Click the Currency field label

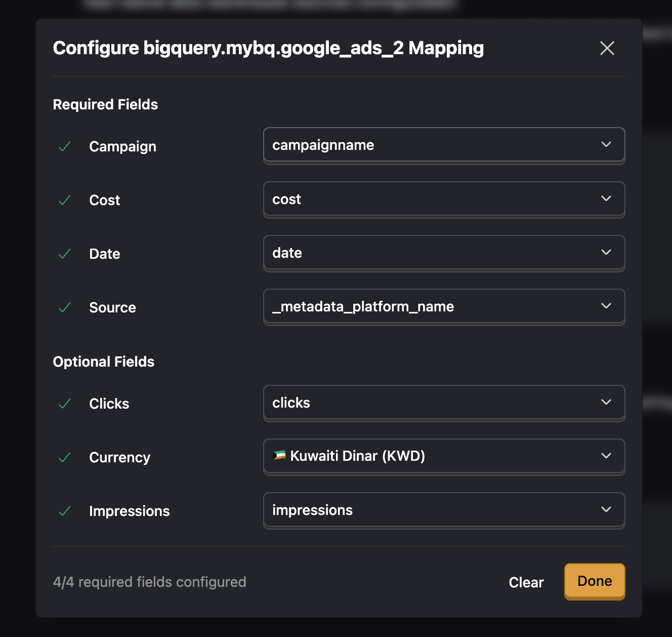pyautogui.click(x=120, y=458)
